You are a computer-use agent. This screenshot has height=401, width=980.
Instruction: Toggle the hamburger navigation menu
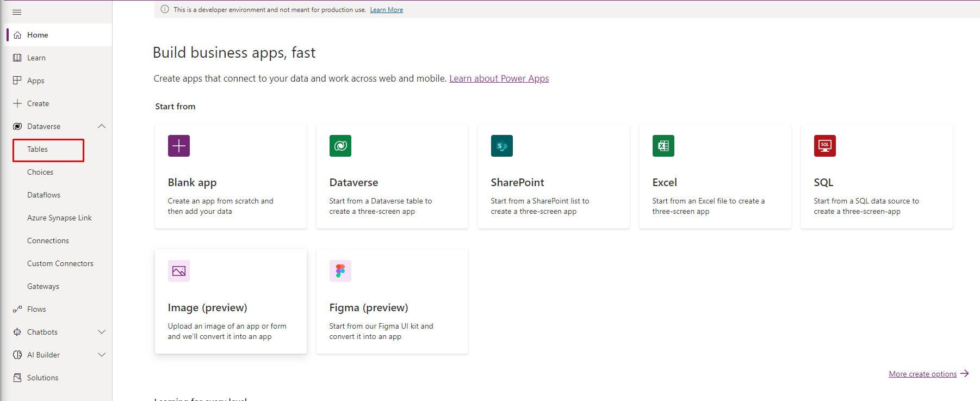17,12
